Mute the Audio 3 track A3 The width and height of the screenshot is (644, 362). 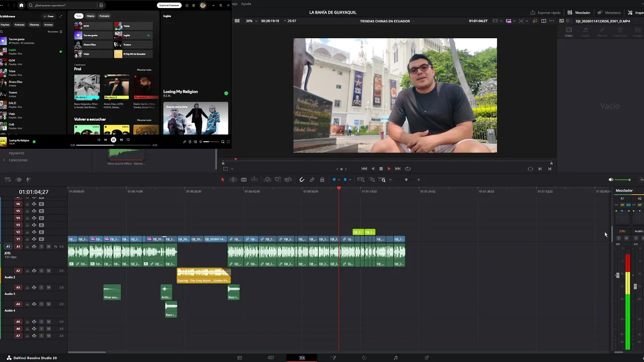[48, 288]
